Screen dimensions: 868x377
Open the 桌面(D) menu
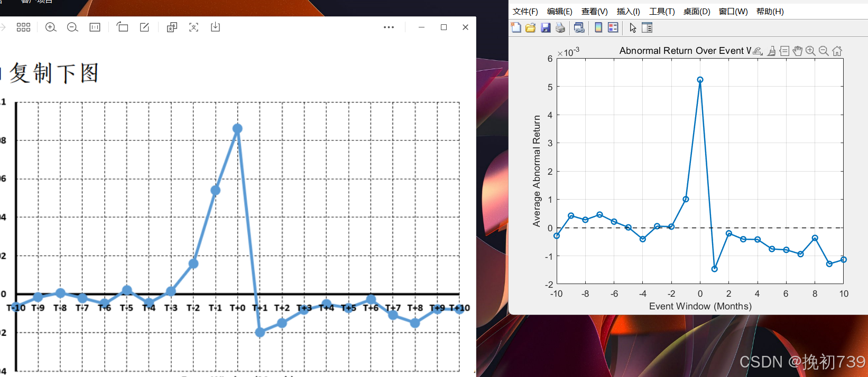pos(697,12)
